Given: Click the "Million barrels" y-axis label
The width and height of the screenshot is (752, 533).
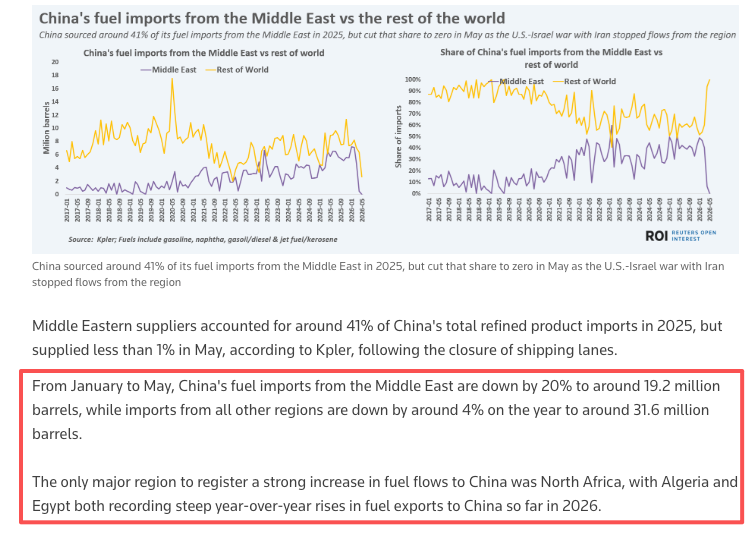Looking at the screenshot, I should click(x=46, y=128).
